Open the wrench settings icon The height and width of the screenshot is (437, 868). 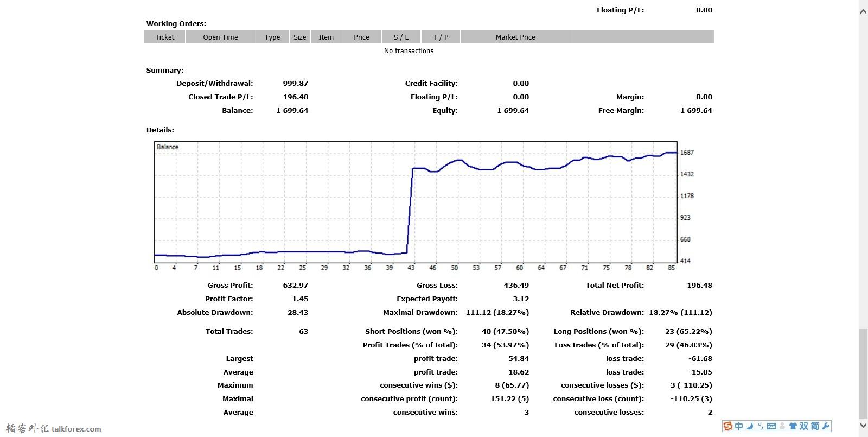tap(826, 426)
